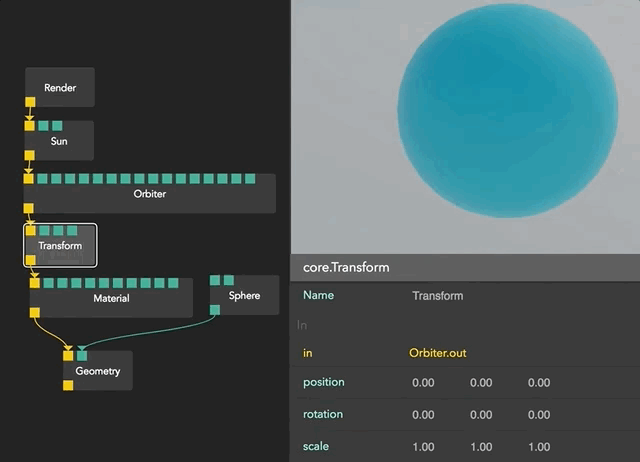Viewport: 640px width, 462px height.
Task: Click the Orbiter node's yellow input port
Action: (x=29, y=179)
